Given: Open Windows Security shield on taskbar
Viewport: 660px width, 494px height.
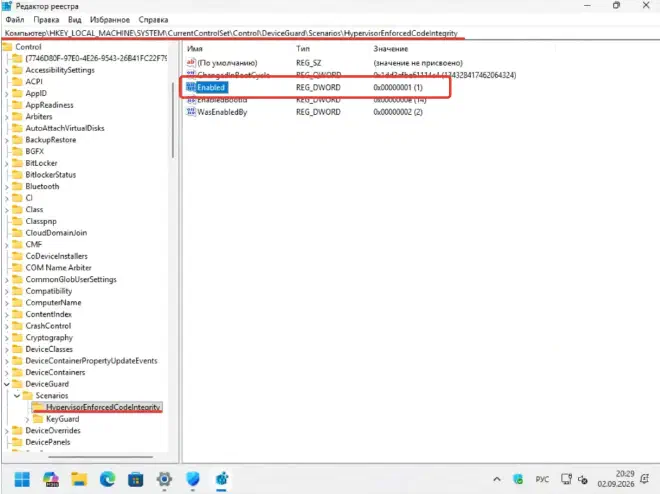Looking at the screenshot, I should pyautogui.click(x=192, y=479).
